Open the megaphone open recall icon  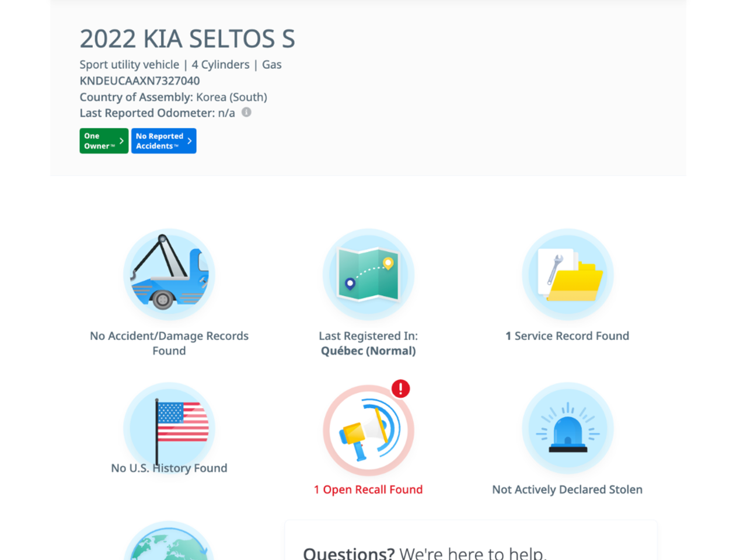(x=368, y=430)
